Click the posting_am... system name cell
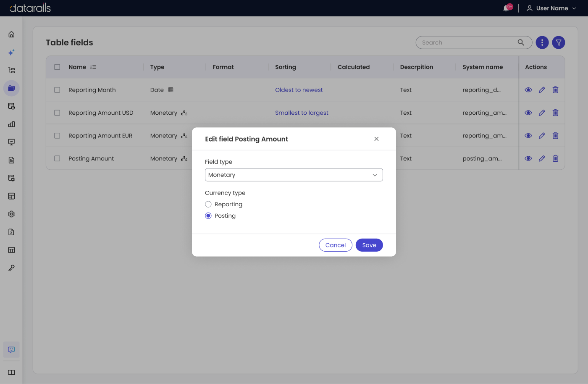Viewport: 588px width, 384px height. [x=482, y=158]
